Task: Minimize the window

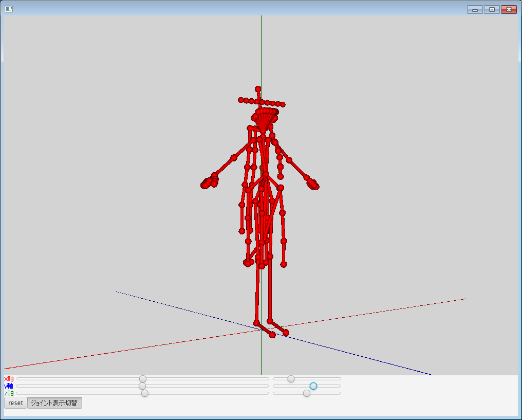Action: pyautogui.click(x=475, y=10)
